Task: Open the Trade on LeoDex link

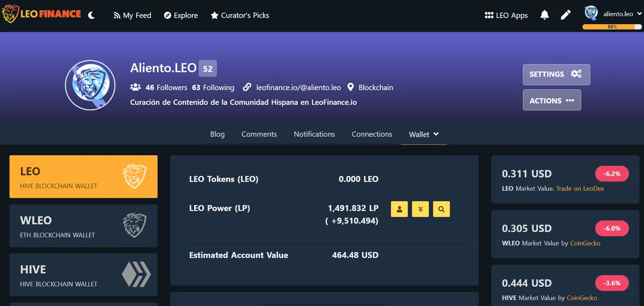Action: pyautogui.click(x=580, y=188)
